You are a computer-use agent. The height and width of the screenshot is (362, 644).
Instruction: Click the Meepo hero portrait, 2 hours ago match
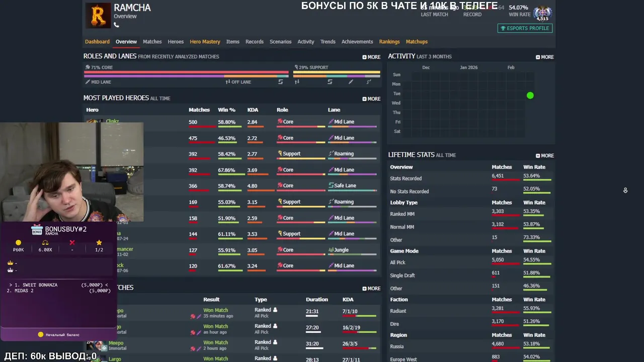coord(97,345)
